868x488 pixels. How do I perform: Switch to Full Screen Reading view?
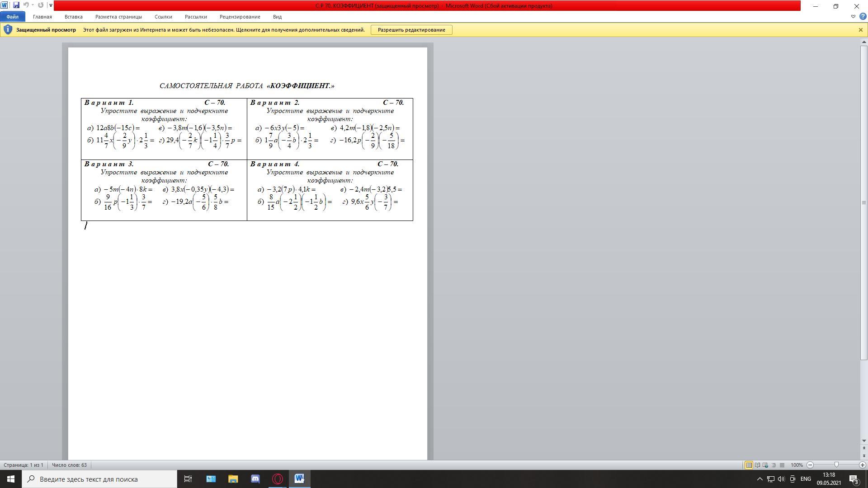point(757,465)
